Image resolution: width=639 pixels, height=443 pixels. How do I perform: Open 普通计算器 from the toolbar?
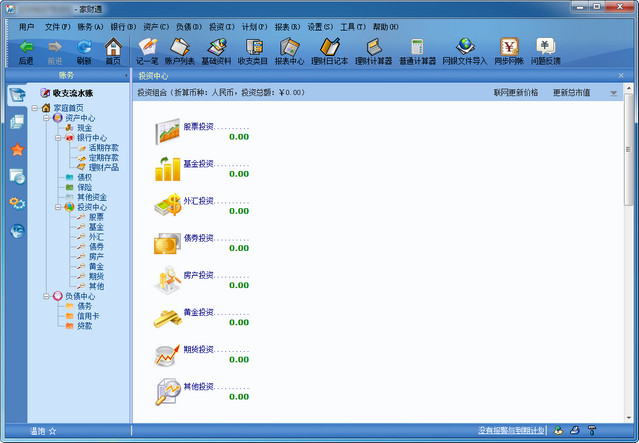(416, 50)
